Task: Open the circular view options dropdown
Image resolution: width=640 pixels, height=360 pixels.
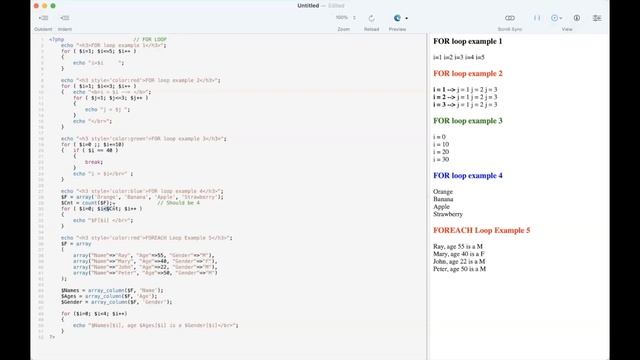Action: (556, 18)
